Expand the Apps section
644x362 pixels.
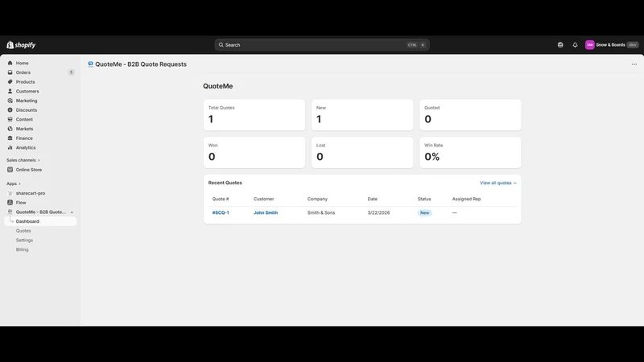(x=14, y=183)
